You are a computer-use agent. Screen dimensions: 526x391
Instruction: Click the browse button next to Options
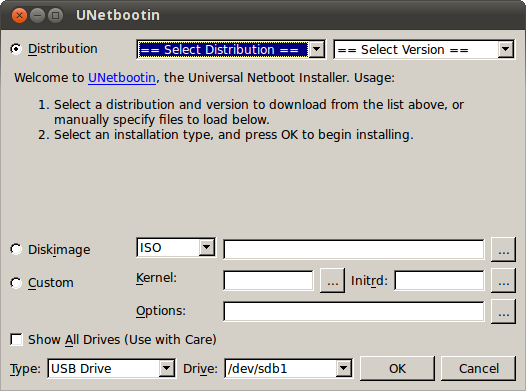(x=503, y=312)
